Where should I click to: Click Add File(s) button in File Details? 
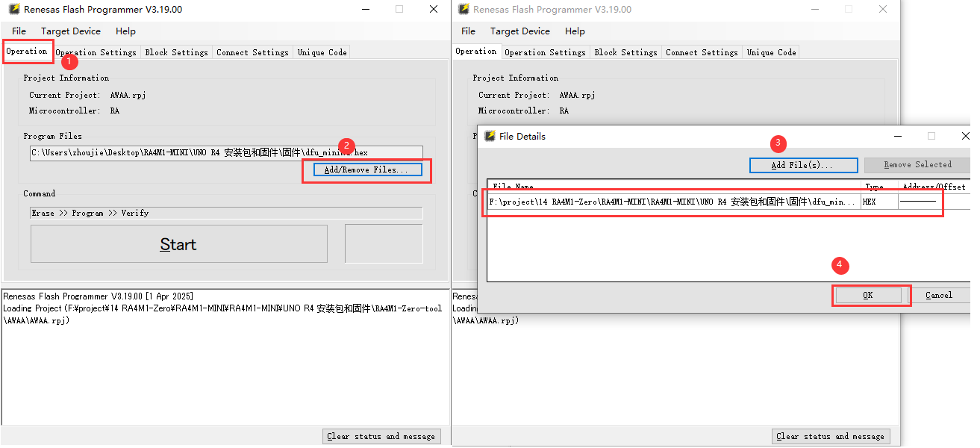[802, 165]
